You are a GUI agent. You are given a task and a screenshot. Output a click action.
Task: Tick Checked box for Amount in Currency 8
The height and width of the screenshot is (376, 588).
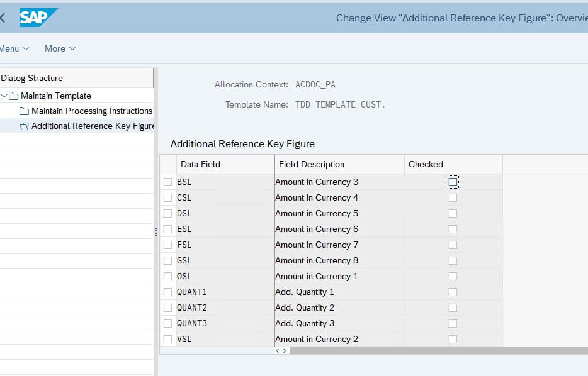click(453, 261)
